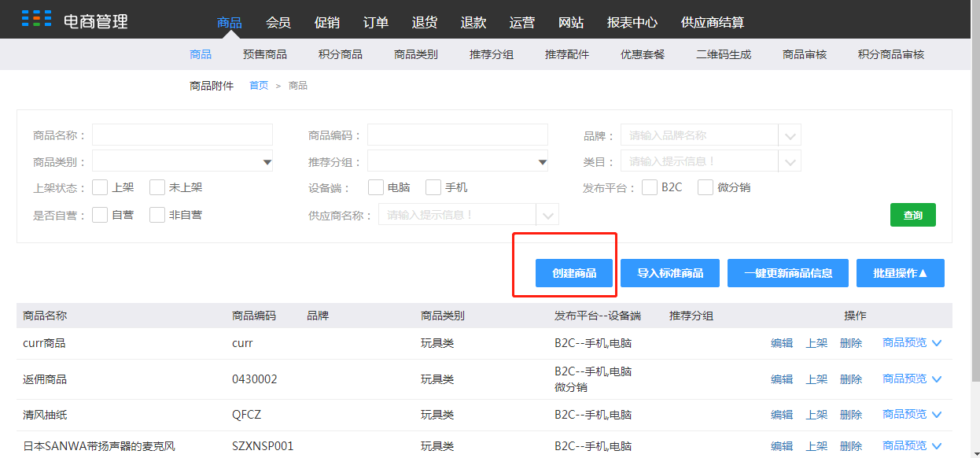This screenshot has height=458, width=980.
Task: Select the B2C platform checkbox
Action: 650,187
